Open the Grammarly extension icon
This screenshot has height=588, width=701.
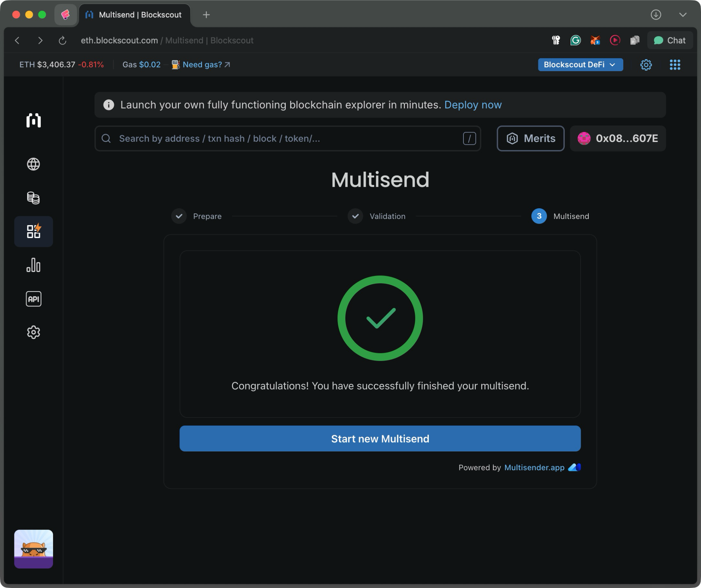point(575,40)
